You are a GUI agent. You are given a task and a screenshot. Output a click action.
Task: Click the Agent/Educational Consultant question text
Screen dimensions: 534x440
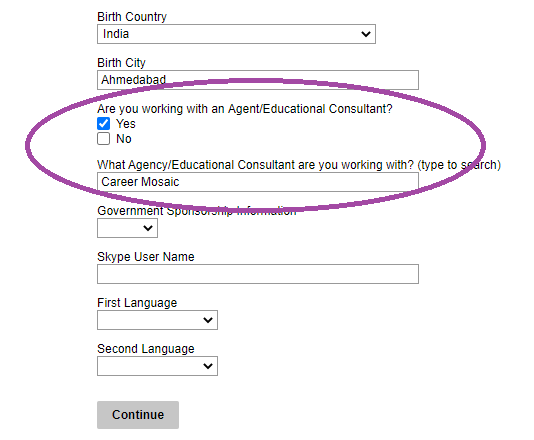coord(245,109)
